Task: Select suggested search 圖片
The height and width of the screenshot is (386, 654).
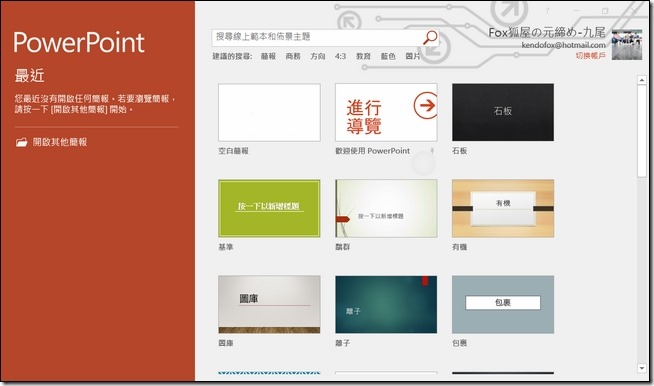Action: click(413, 56)
